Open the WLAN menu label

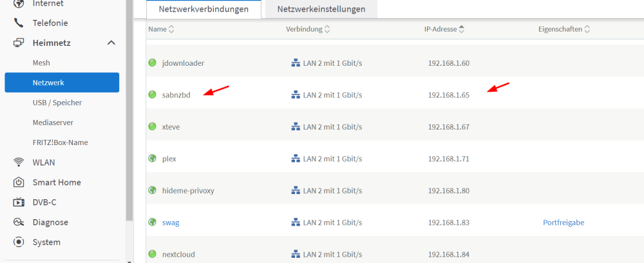click(44, 162)
